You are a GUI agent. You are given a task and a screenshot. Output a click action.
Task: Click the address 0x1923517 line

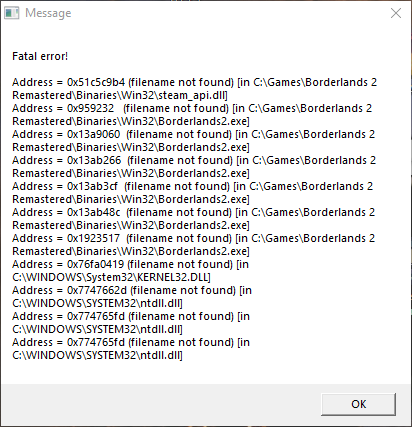194,238
